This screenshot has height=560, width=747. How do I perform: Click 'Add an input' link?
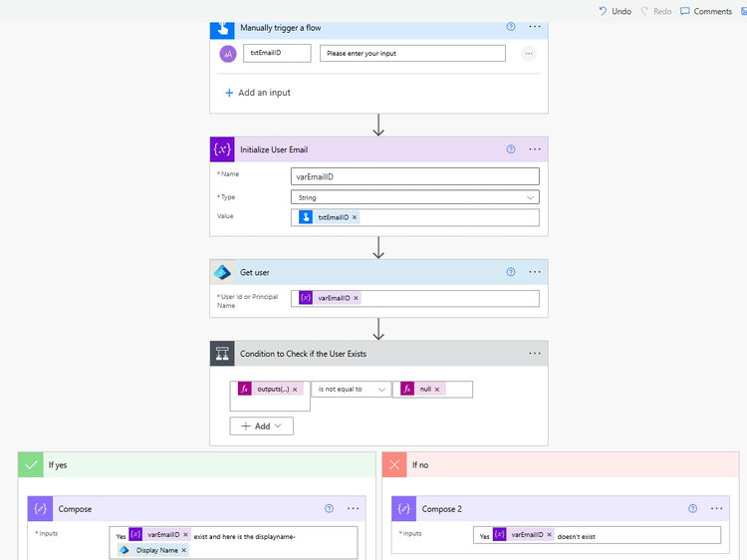point(258,93)
